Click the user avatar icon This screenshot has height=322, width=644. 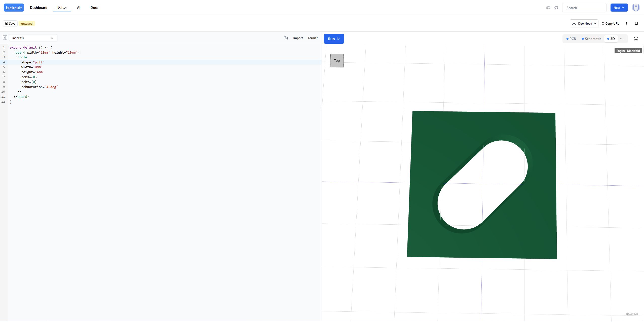(x=636, y=8)
